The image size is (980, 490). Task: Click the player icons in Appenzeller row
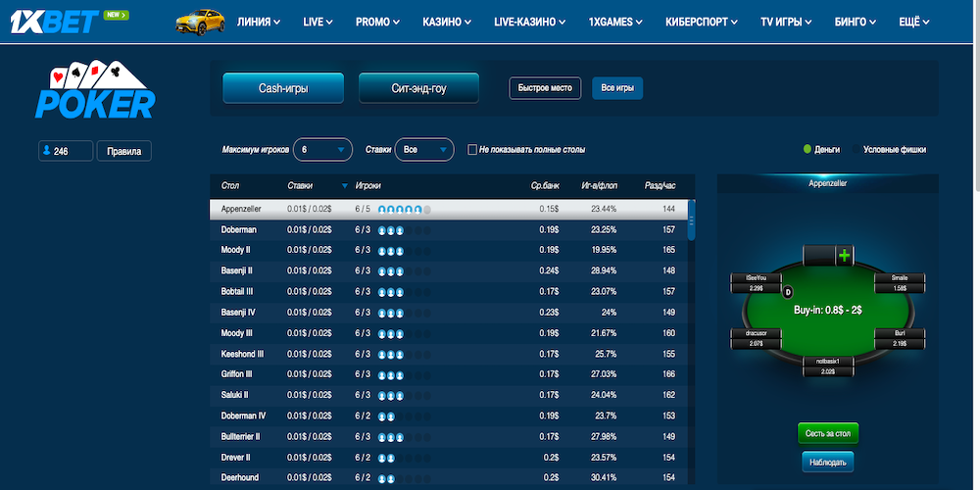(404, 210)
